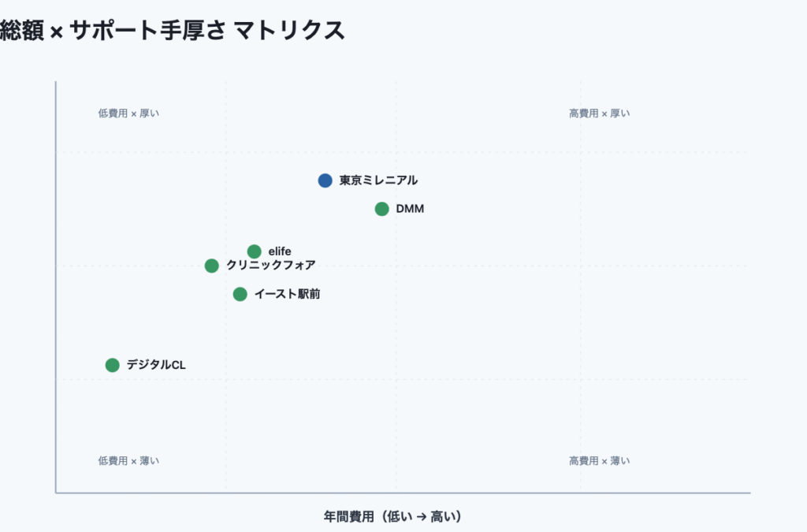Screen dimensions: 807x532
Task: Click the クリニックフォア green dot
Action: click(211, 266)
